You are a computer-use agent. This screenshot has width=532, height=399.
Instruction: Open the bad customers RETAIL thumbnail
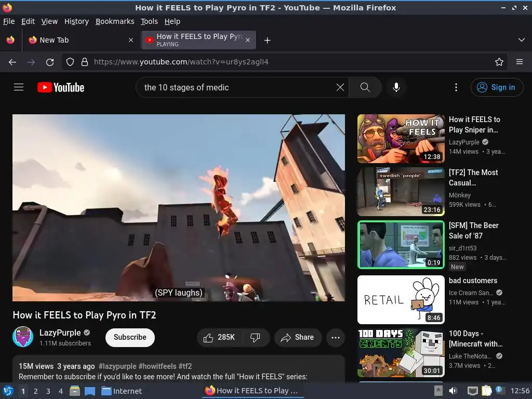click(x=401, y=300)
